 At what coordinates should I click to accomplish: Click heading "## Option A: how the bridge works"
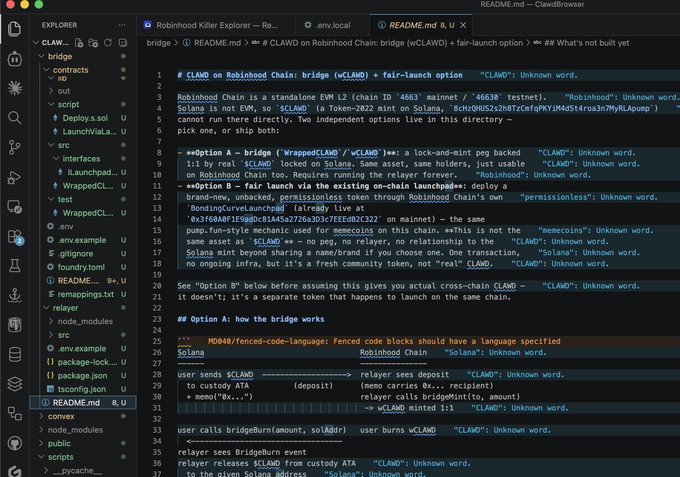251,319
